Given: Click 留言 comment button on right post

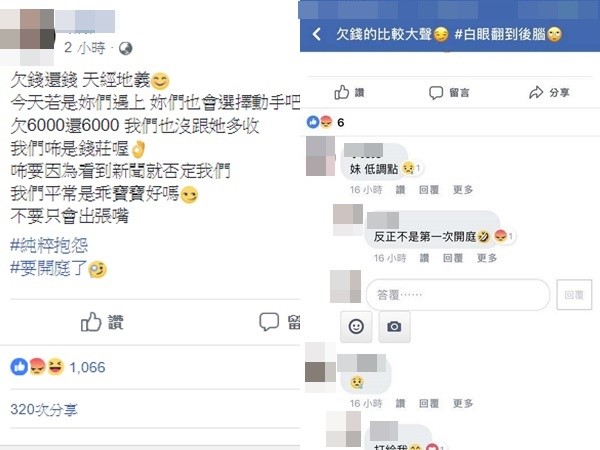Looking at the screenshot, I should click(449, 93).
